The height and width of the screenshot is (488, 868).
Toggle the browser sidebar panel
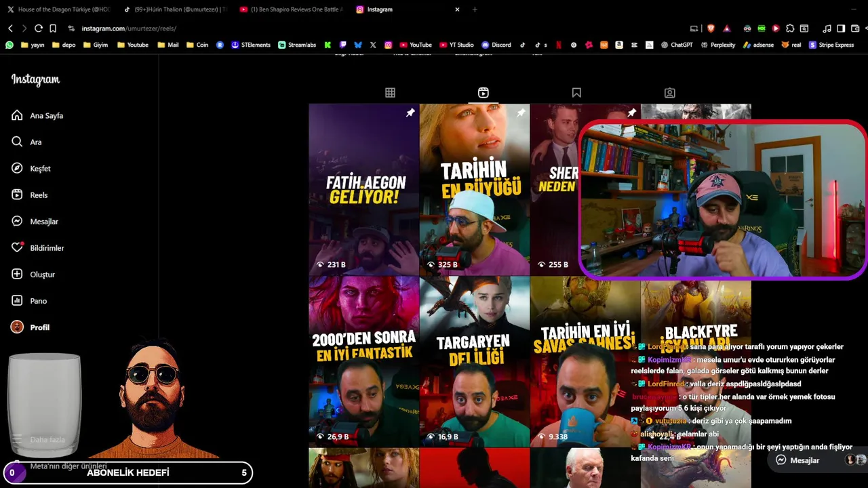(841, 28)
